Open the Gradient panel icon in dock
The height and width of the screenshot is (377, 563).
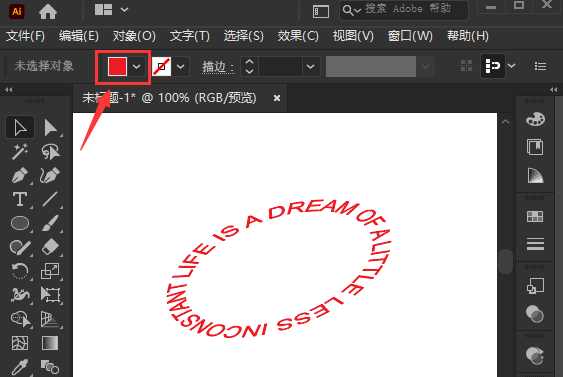point(535,175)
